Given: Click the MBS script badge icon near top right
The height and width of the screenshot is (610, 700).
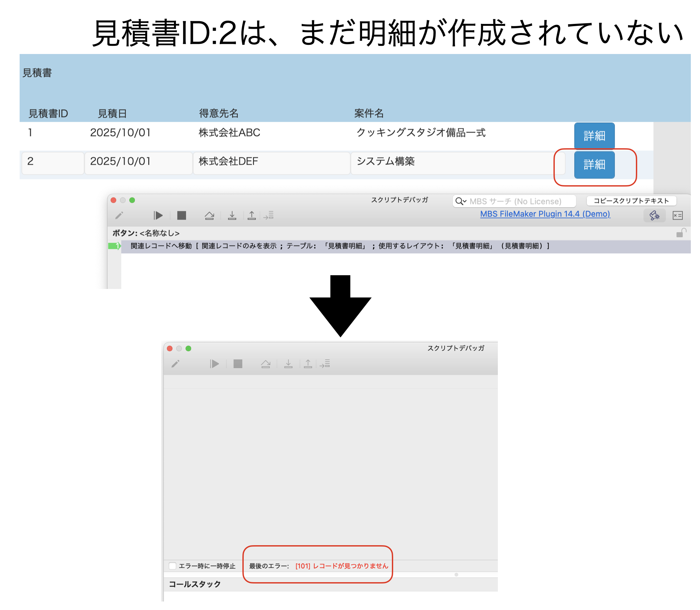Looking at the screenshot, I should click(655, 215).
